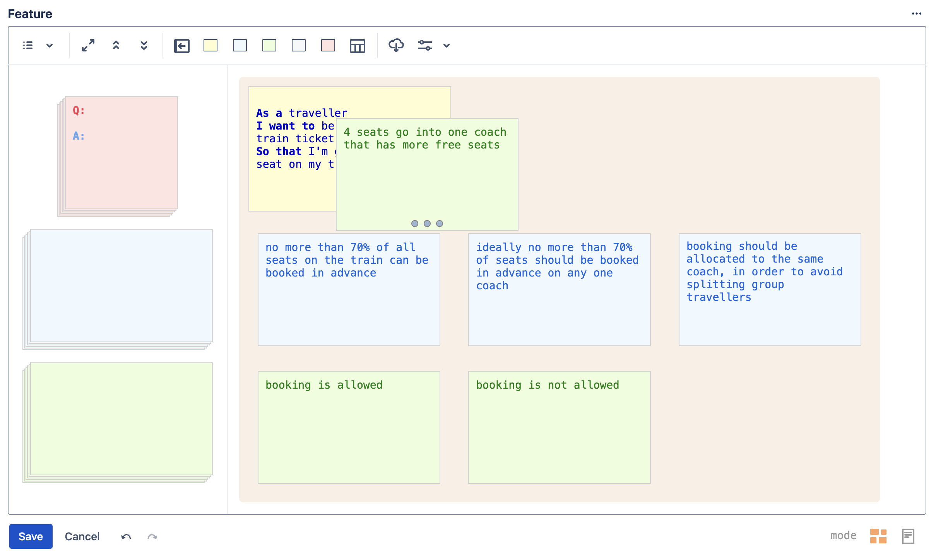Click the cloud download icon

pos(396,45)
